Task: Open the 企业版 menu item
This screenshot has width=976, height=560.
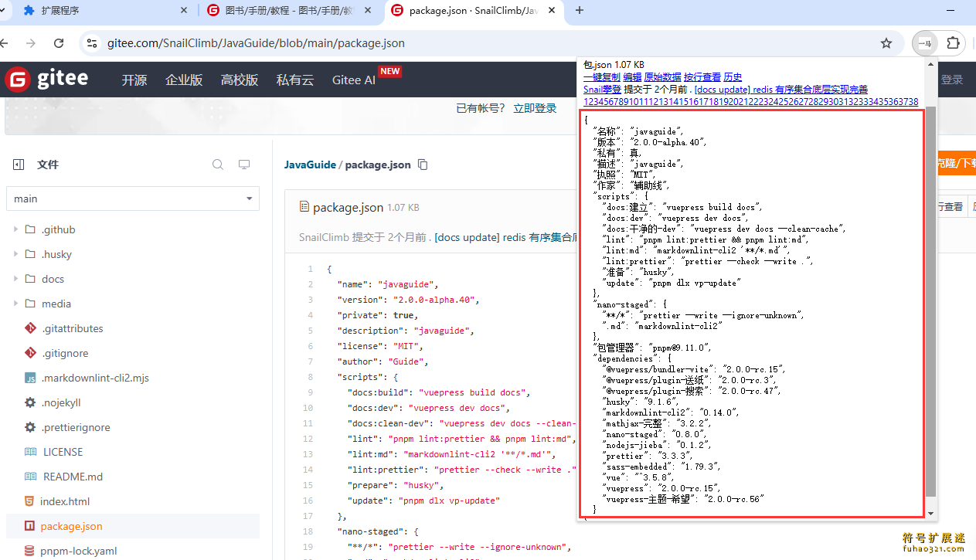Action: (x=184, y=80)
